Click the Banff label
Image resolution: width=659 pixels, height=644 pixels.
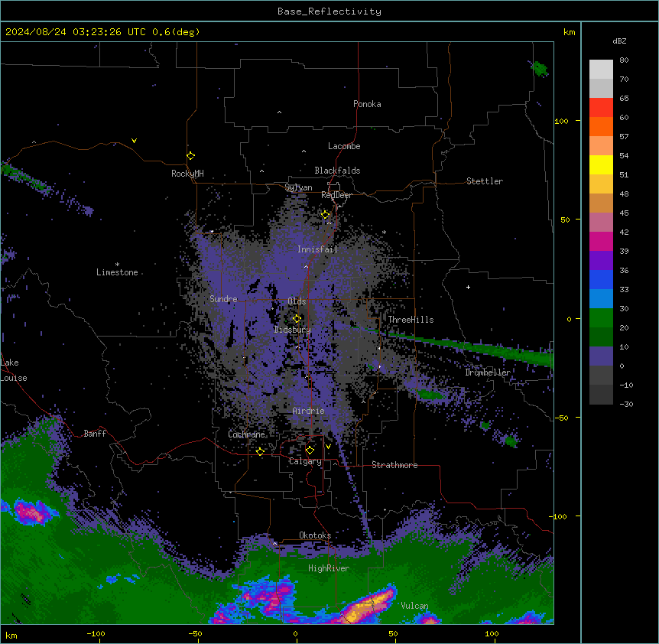(95, 434)
